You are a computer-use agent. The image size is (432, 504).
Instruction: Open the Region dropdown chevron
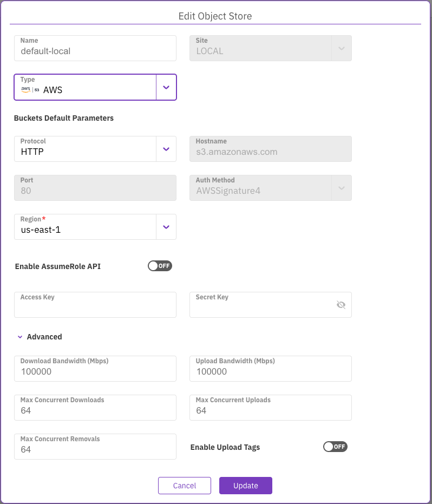[x=166, y=227]
